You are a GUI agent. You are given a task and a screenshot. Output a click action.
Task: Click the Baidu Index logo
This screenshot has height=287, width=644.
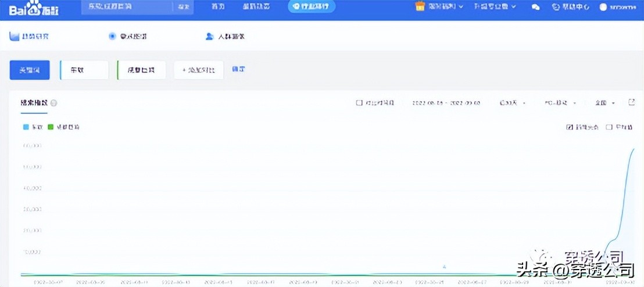pos(34,9)
